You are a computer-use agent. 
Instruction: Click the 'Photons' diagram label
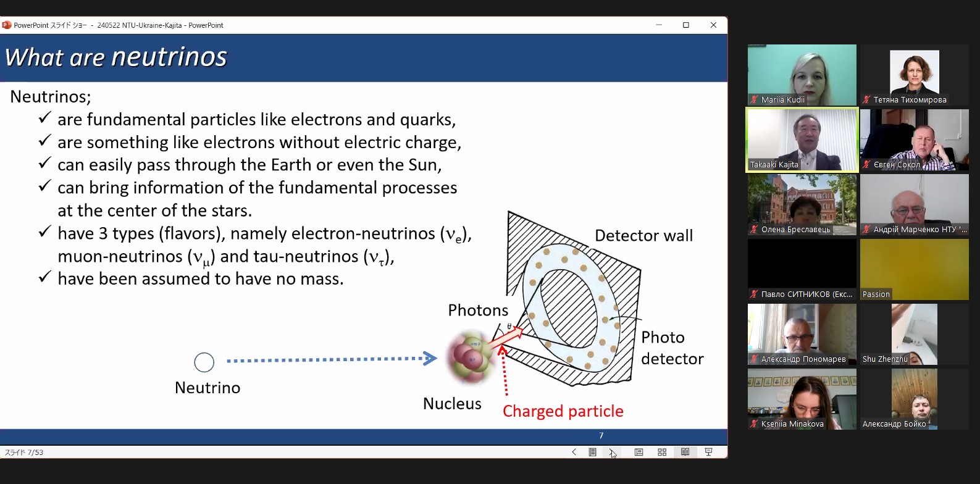coord(479,311)
